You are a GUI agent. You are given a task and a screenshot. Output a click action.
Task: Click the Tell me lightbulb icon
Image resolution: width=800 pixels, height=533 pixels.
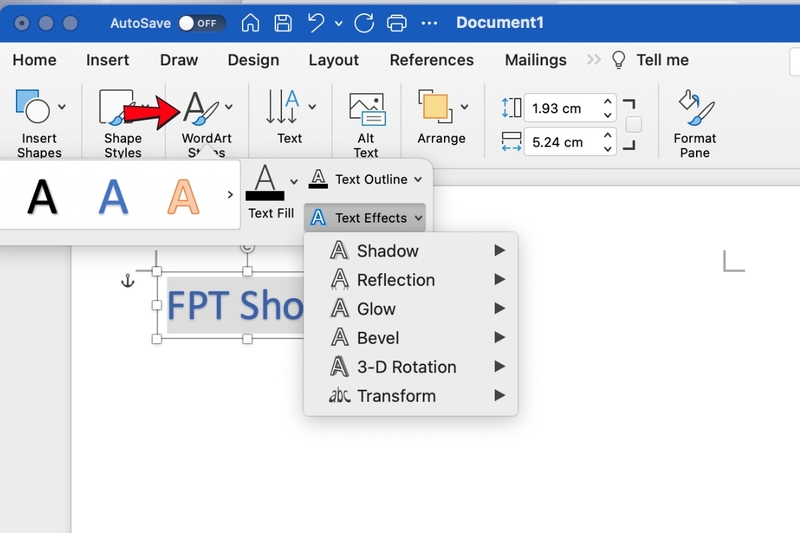618,60
